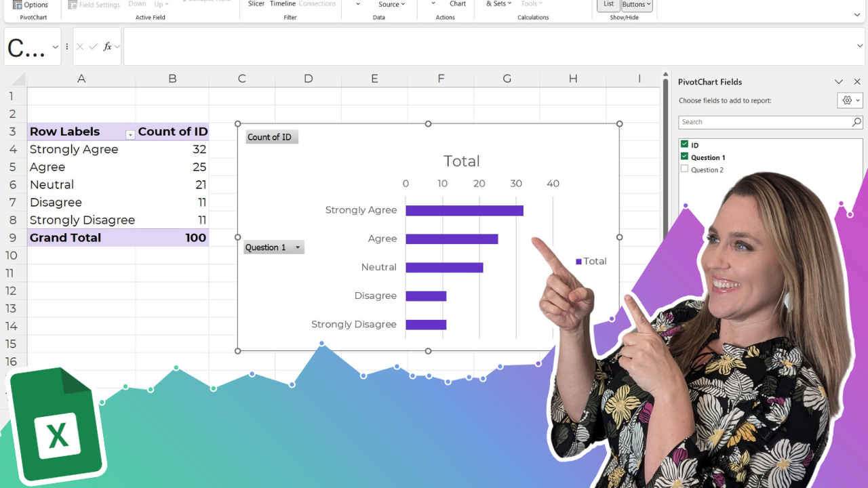Select the Grand Total cell
The height and width of the screenshot is (488, 868).
pyautogui.click(x=81, y=237)
